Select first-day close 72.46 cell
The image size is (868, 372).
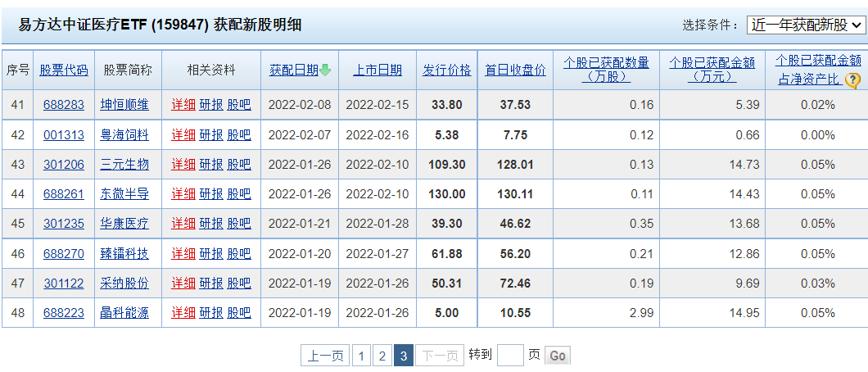515,284
